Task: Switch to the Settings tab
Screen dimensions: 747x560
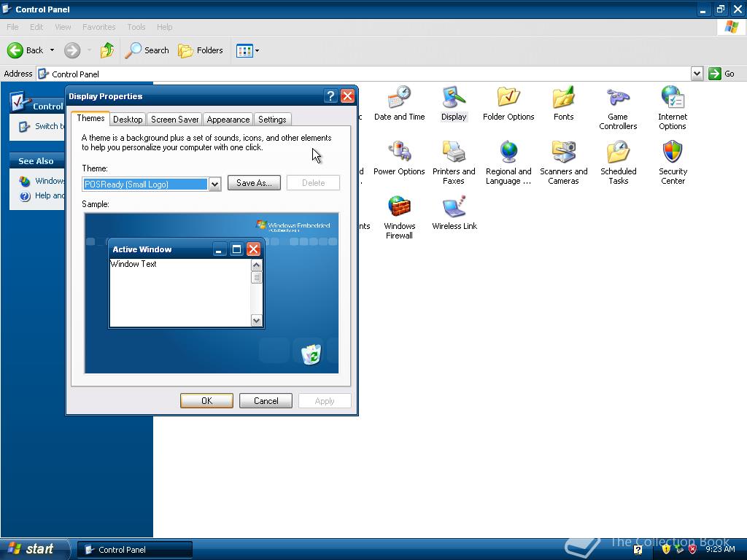Action: click(272, 120)
